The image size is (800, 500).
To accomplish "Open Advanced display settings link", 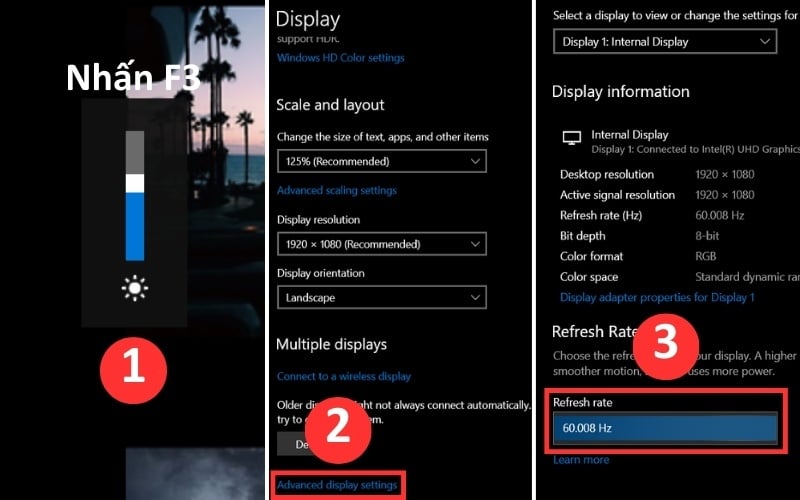I will [337, 485].
